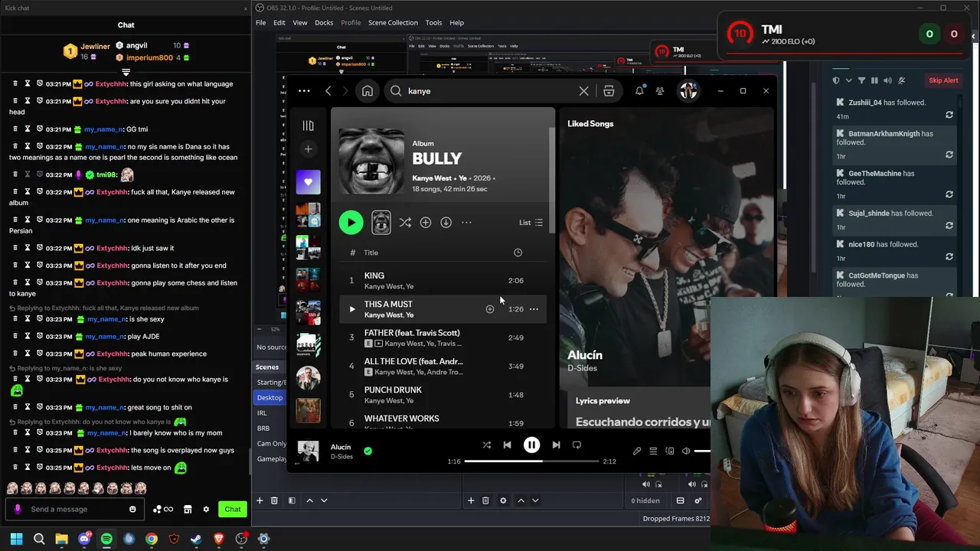
Task: Open activity feed filter funnel icon
Action: pyautogui.click(x=861, y=80)
